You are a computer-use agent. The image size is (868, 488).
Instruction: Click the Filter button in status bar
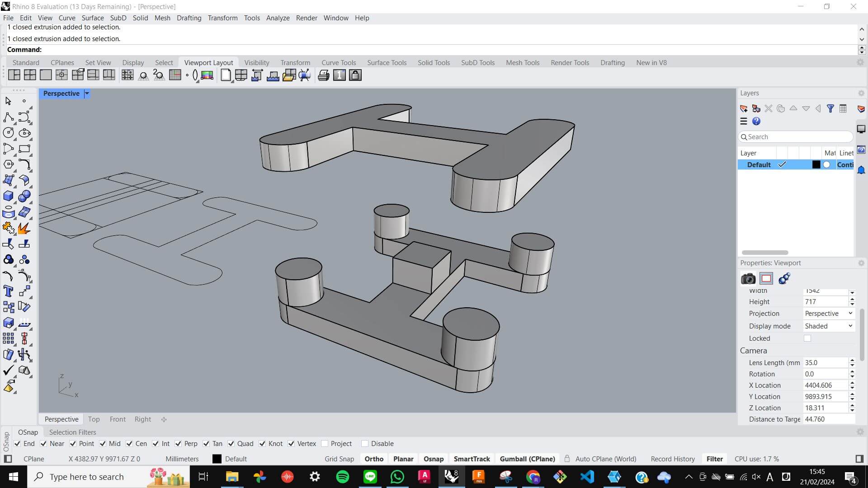pyautogui.click(x=715, y=459)
